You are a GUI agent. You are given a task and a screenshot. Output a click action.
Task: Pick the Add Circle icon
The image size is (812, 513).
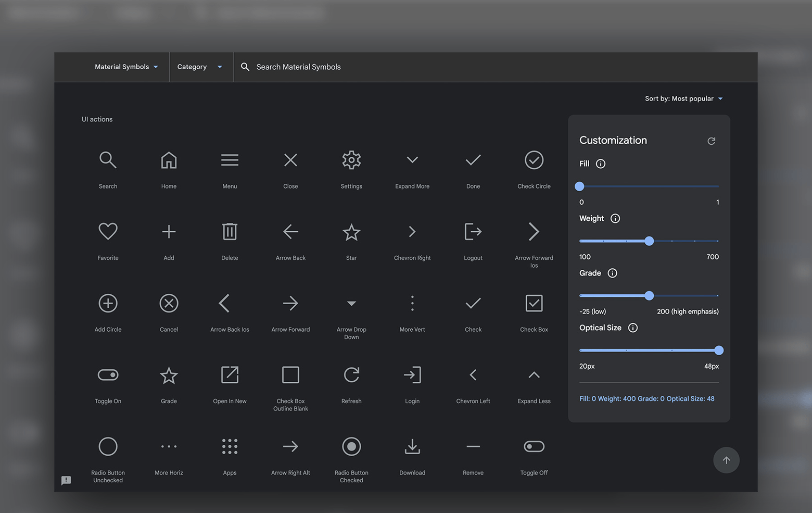(x=108, y=304)
